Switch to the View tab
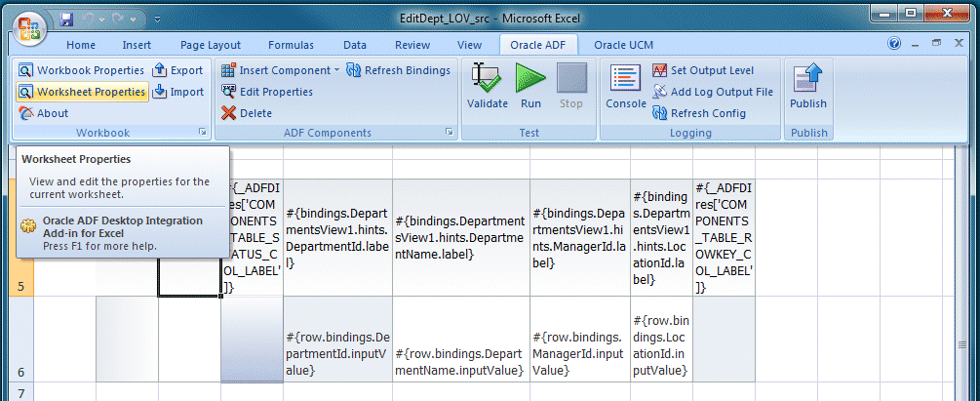980x401 pixels. click(469, 45)
